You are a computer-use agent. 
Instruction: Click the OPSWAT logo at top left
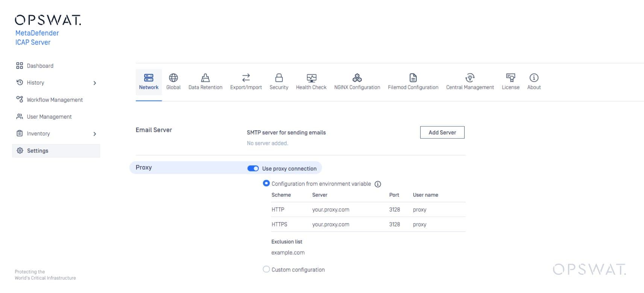pyautogui.click(x=48, y=20)
